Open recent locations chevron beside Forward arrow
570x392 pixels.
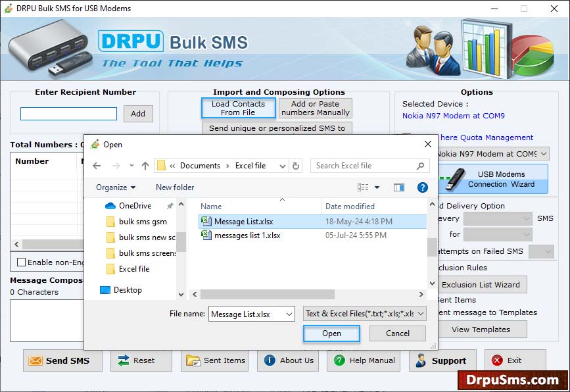(131, 166)
